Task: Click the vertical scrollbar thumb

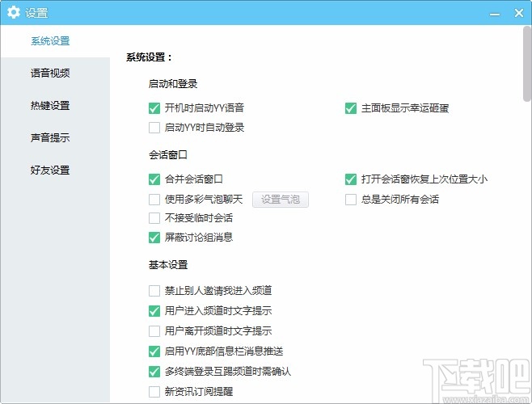Action: pos(527,64)
